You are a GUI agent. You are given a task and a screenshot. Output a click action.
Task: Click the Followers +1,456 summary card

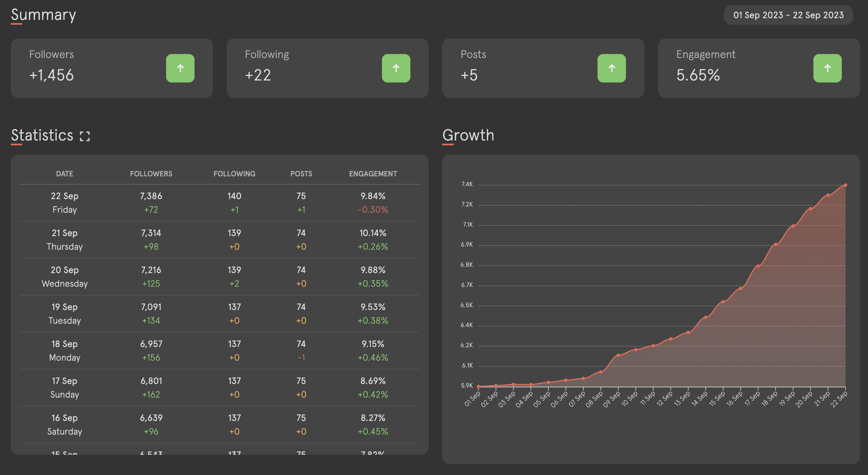[x=111, y=68]
